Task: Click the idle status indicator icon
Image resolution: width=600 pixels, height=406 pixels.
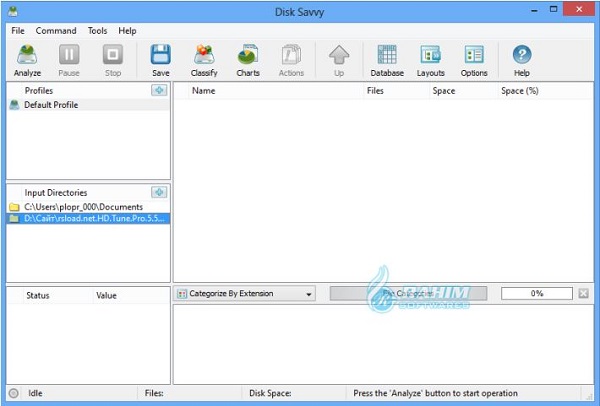Action: [13, 393]
